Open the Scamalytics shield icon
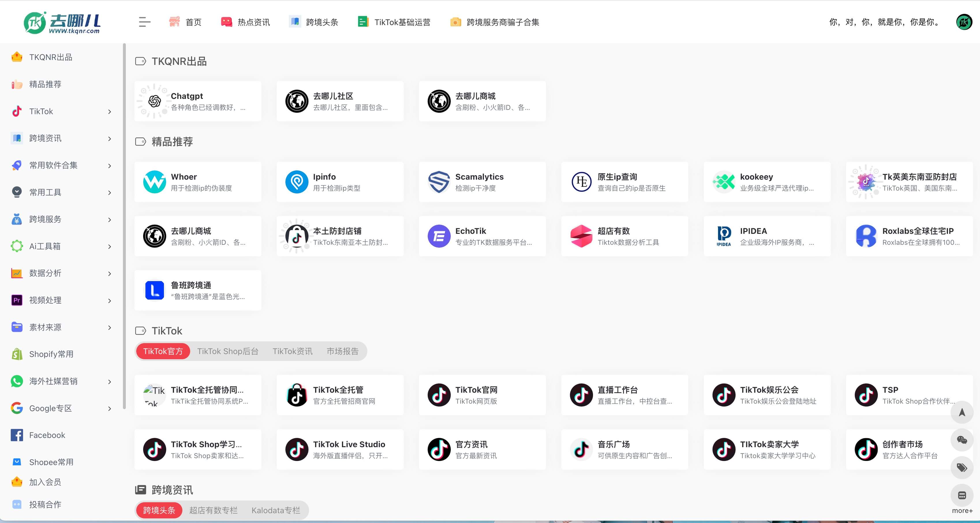 click(x=439, y=182)
